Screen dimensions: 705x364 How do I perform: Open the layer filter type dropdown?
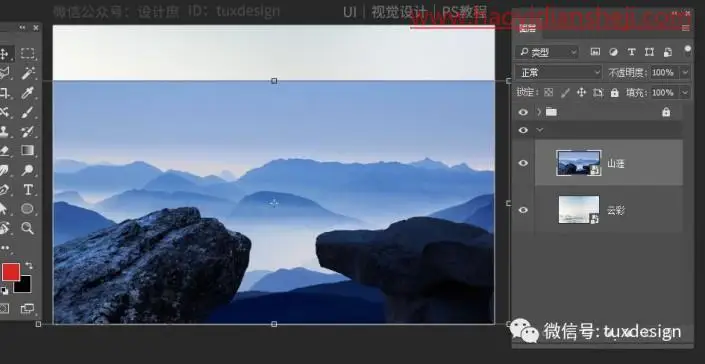point(547,53)
